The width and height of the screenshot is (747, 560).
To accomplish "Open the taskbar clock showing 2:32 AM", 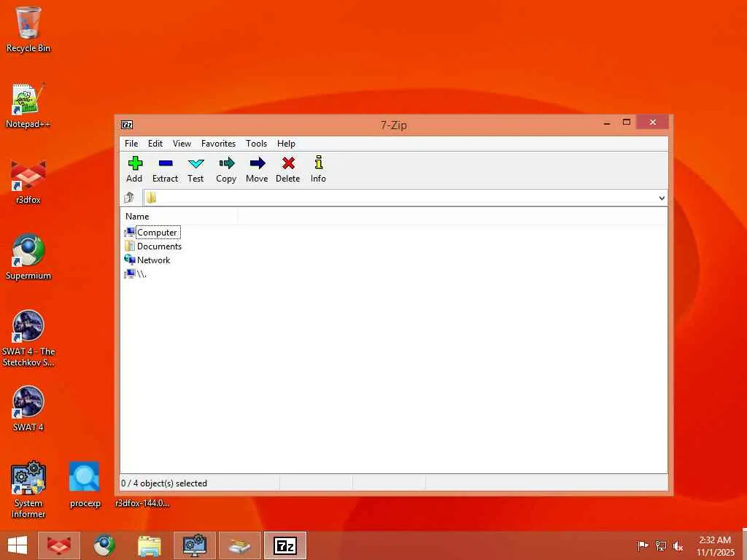I will [x=715, y=545].
